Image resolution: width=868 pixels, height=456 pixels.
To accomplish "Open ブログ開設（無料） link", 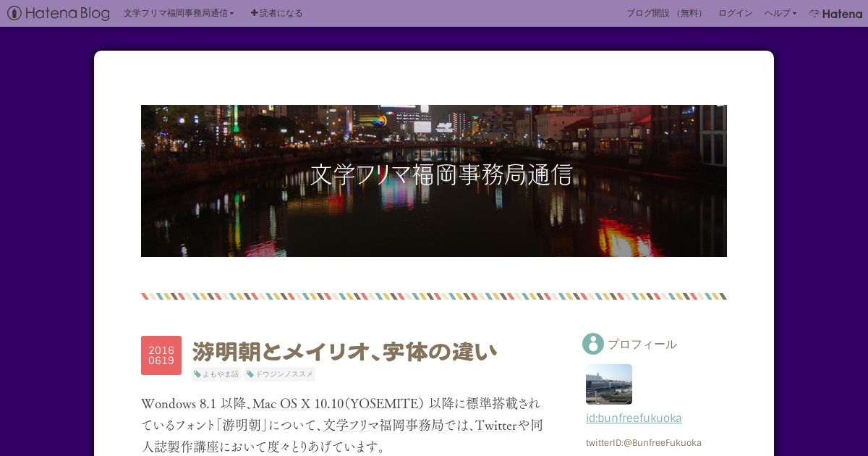I will tap(666, 13).
